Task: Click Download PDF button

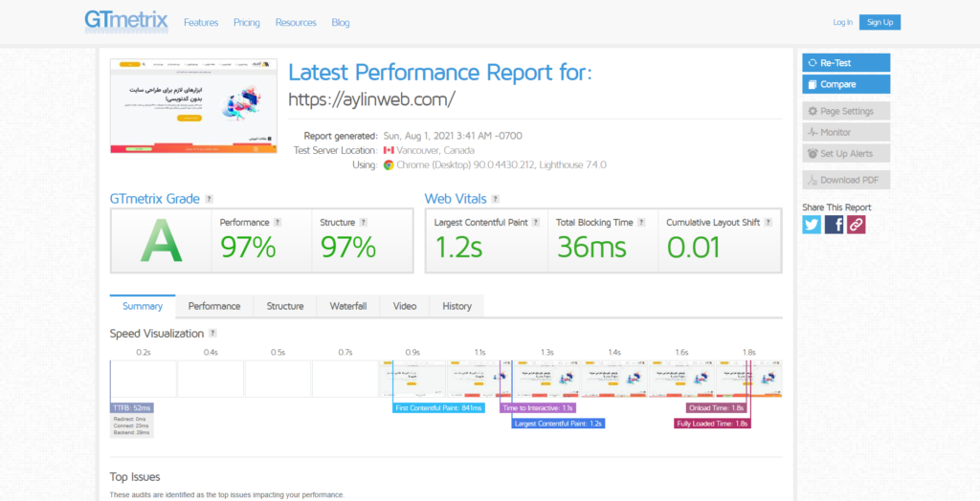Action: click(x=846, y=180)
